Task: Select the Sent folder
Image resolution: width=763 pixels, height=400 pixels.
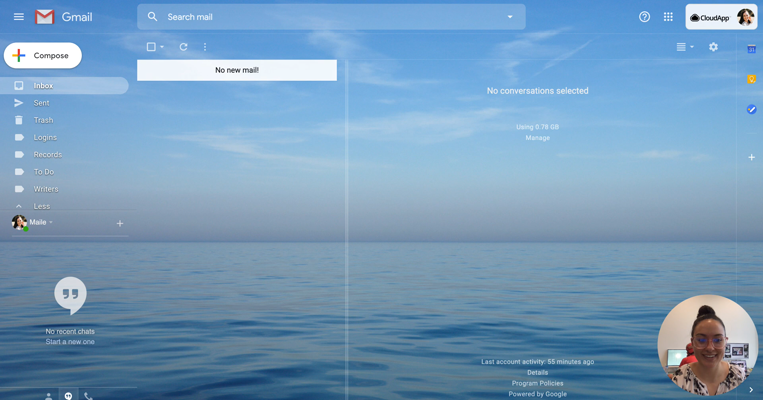Action: [41, 103]
